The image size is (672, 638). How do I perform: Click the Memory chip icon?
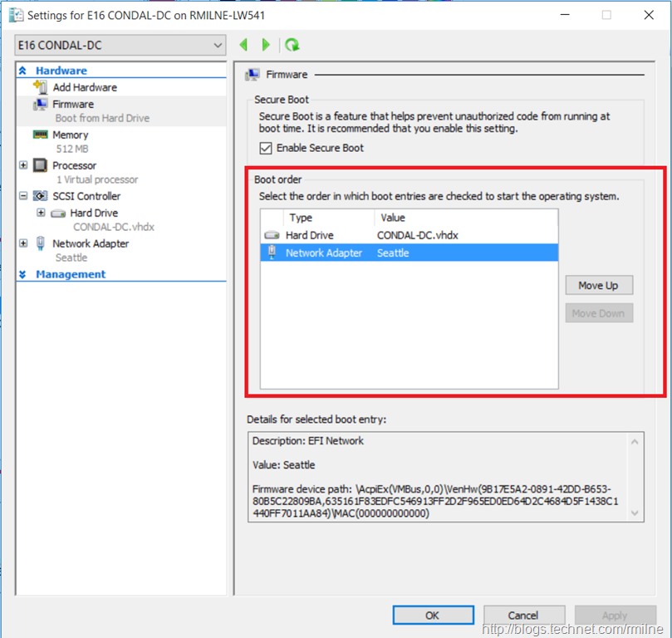pos(40,135)
